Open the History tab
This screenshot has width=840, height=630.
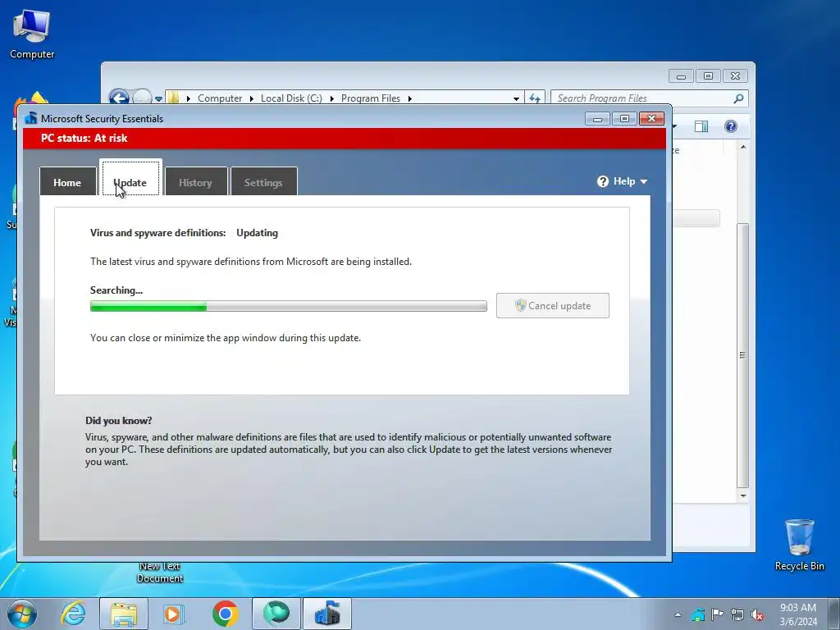point(195,182)
